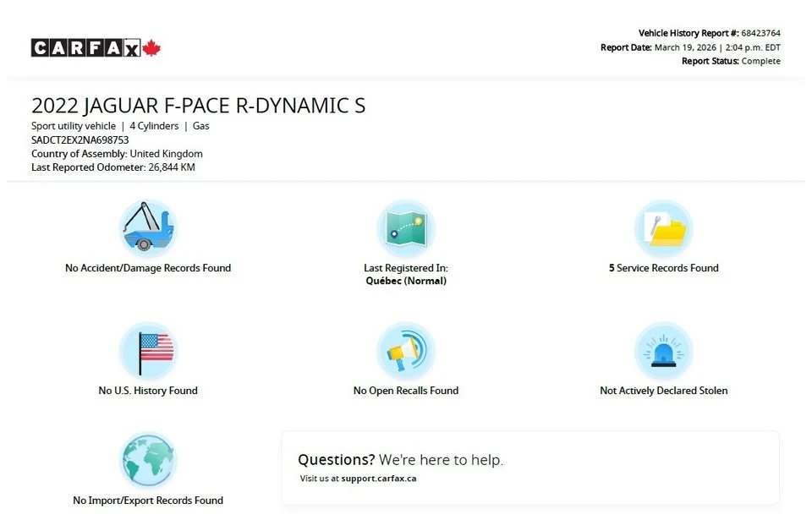Click the Québec (Normal) registration text
812x531 pixels.
406,281
